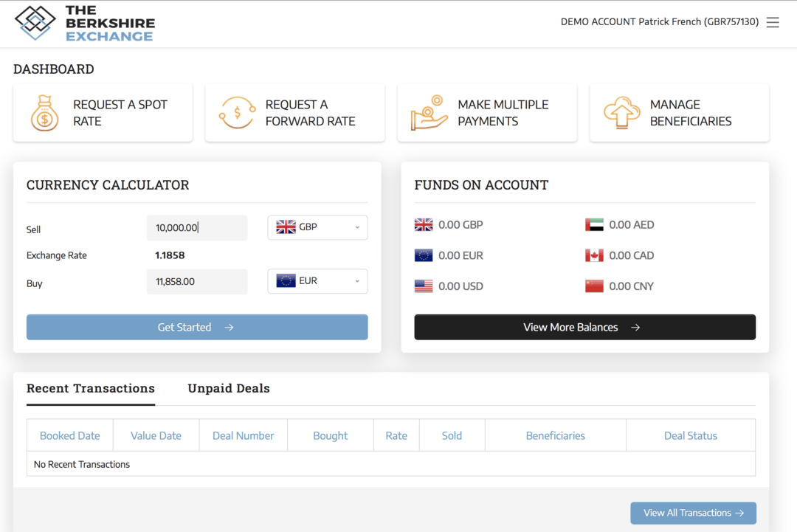Click the 0.00 EUR balance
Viewport: 797px width, 532px height.
tap(460, 255)
